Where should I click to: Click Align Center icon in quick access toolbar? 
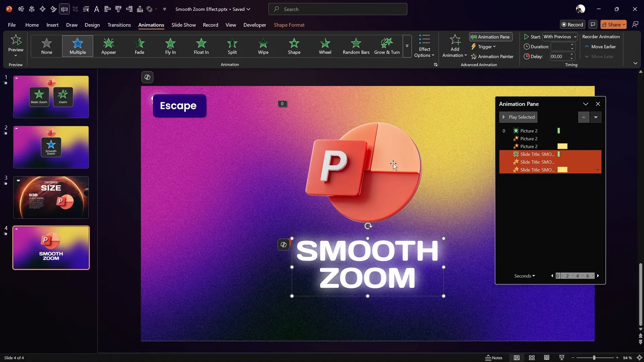tap(32, 9)
